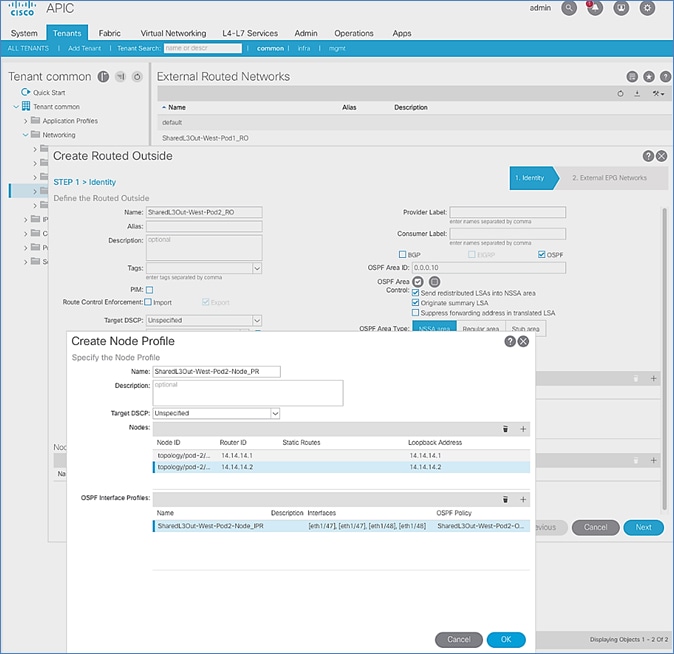Close the Create Node Profile dialog
Image resolution: width=674 pixels, height=654 pixels.
pos(523,341)
